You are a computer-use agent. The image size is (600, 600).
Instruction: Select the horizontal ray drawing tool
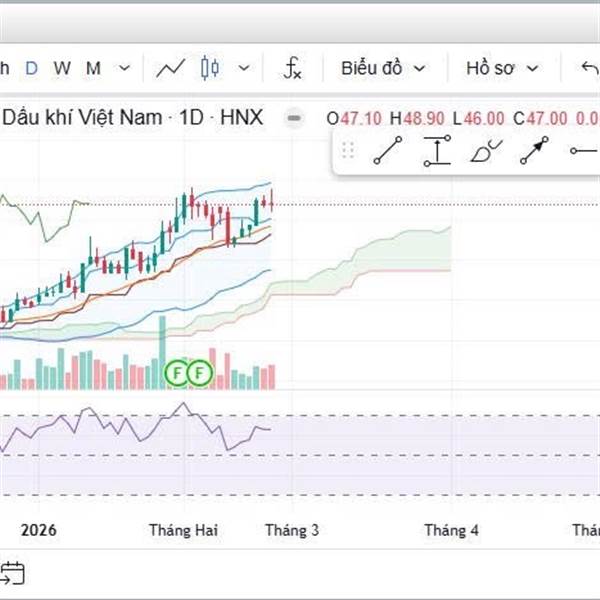click(x=585, y=151)
